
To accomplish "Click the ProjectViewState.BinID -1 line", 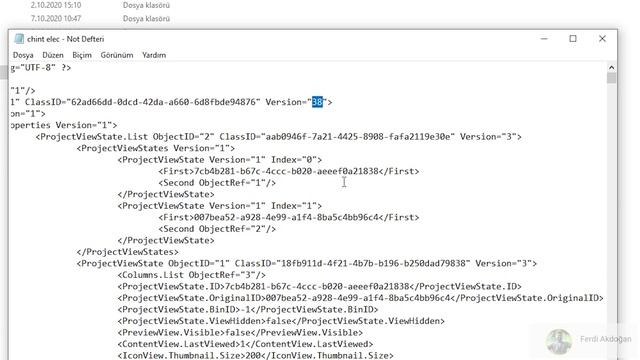I will point(248,309).
